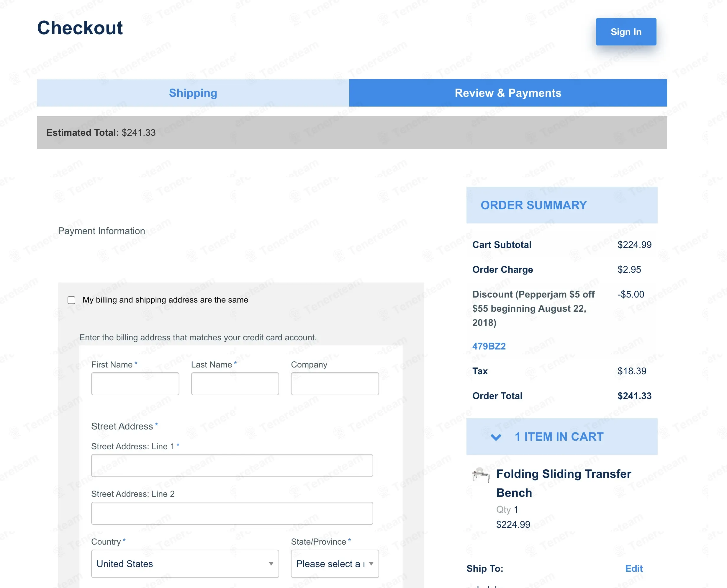Click the chevron icon beside 1 Item in Cart
Viewport: 727px width, 588px height.
496,437
